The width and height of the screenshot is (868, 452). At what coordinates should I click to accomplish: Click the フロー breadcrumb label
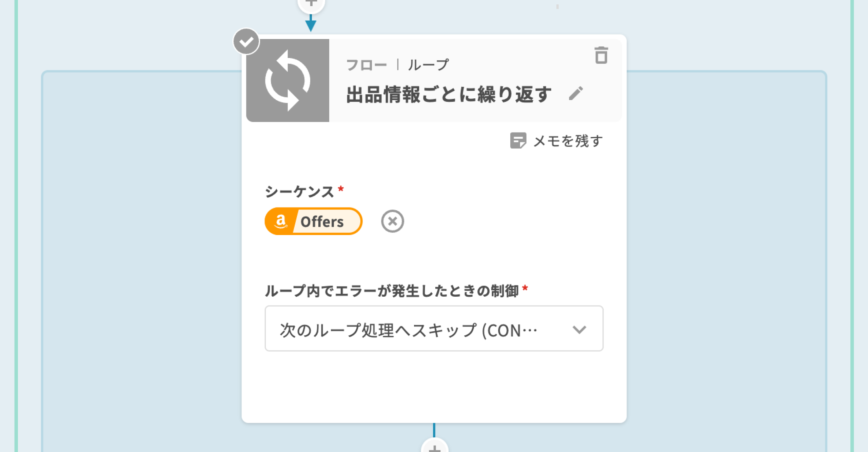click(x=366, y=65)
